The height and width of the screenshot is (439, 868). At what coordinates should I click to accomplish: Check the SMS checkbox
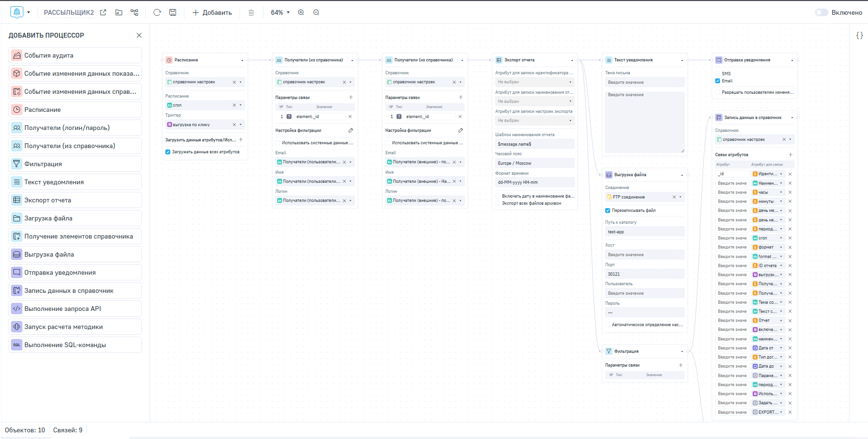tap(718, 74)
